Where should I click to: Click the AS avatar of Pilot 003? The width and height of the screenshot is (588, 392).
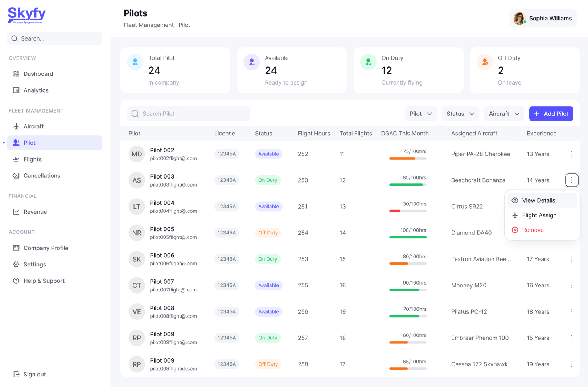pos(137,180)
